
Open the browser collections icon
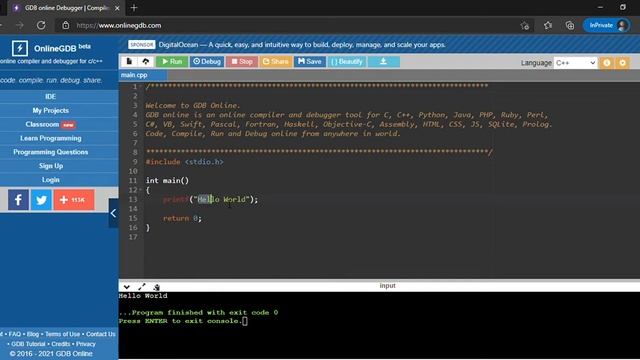(570, 26)
